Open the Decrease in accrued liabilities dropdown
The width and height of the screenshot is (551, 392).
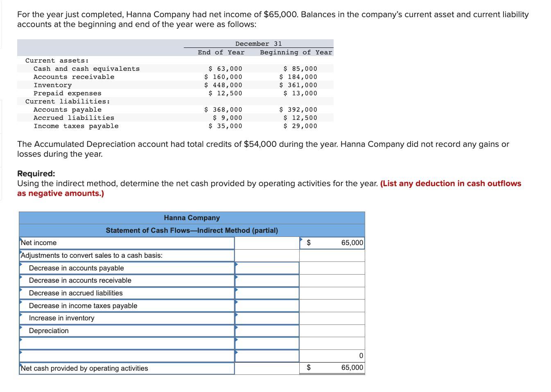coord(127,293)
